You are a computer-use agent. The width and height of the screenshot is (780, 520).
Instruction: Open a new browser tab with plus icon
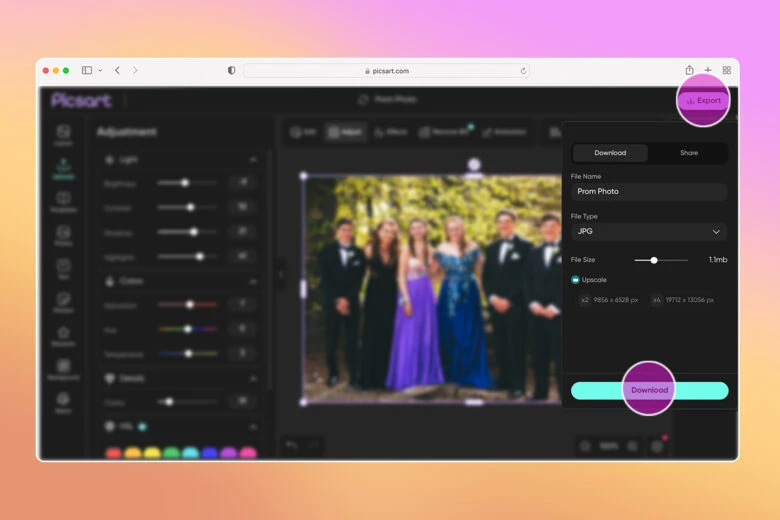coord(707,70)
